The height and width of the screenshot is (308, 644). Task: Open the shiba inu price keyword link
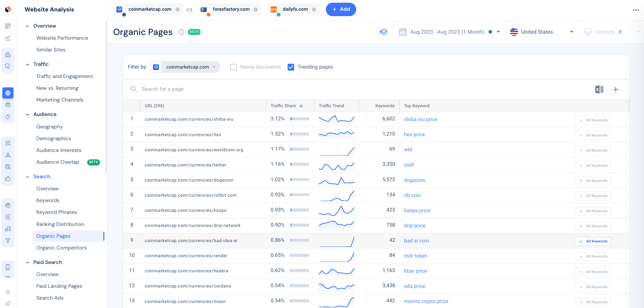420,119
